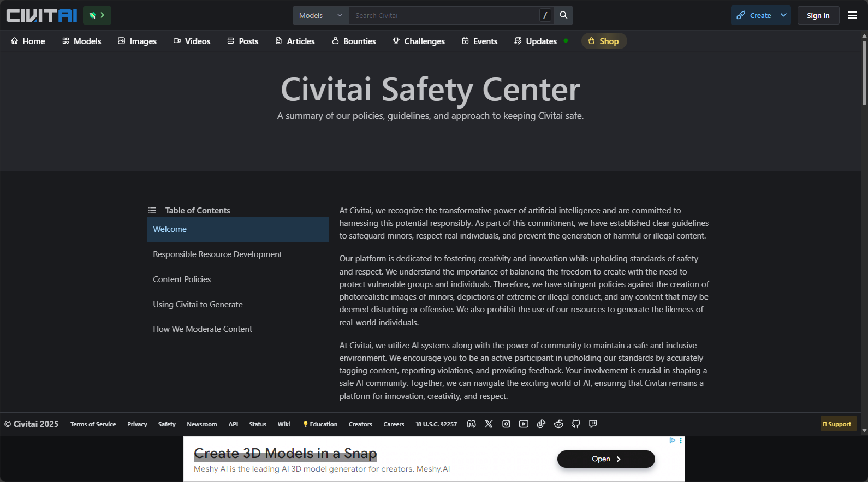Screen dimensions: 868x482
Task: Open Terms of Service footer link
Action: 93,424
